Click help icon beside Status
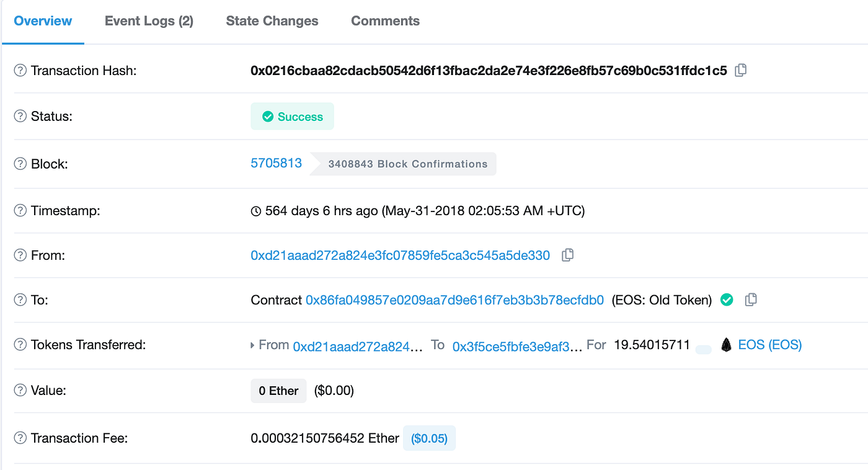The image size is (868, 470). (20, 117)
